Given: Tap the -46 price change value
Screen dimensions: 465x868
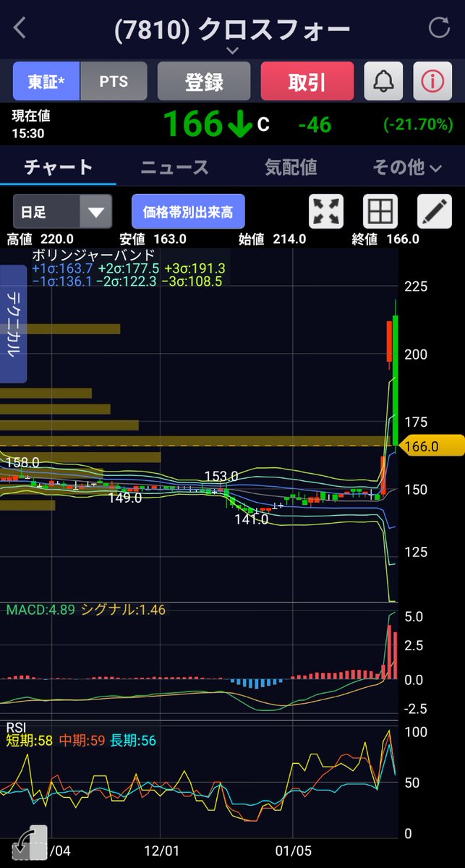Looking at the screenshot, I should point(315,125).
